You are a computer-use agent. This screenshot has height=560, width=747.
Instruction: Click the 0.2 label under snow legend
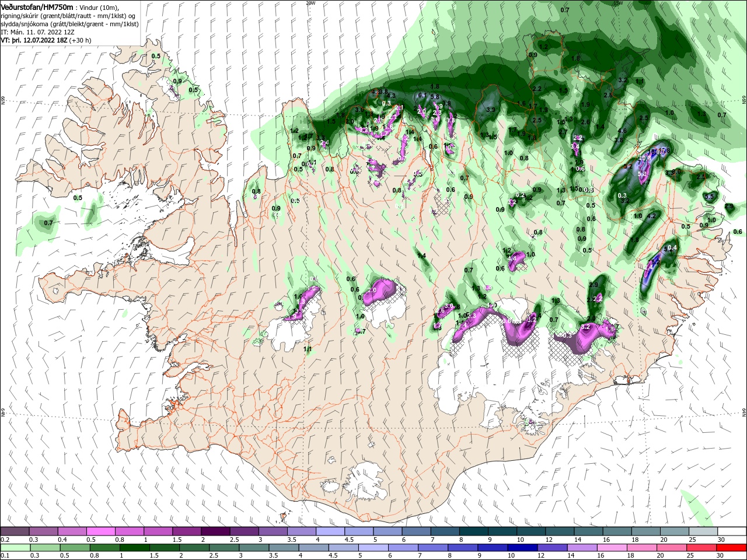[5, 540]
